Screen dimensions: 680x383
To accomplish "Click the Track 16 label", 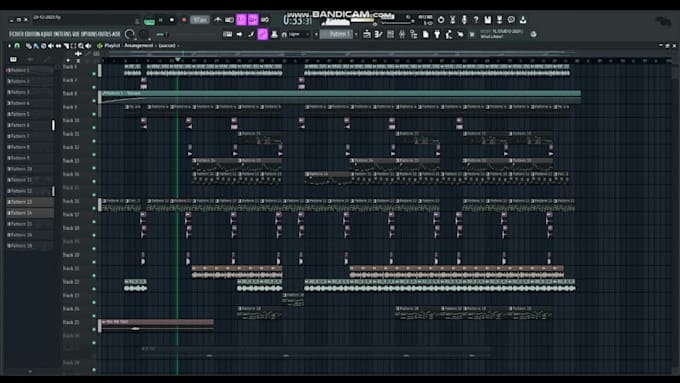I will [x=71, y=201].
